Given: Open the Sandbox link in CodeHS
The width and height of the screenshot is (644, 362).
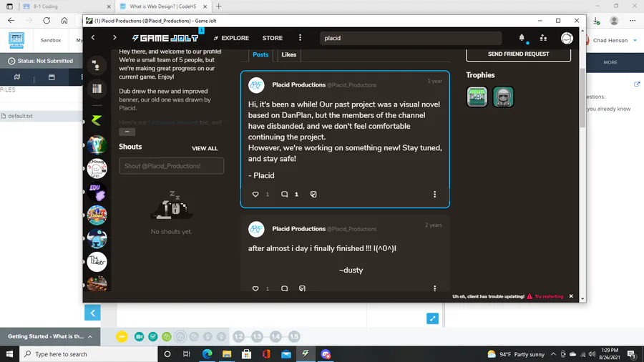Looking at the screenshot, I should (x=51, y=40).
